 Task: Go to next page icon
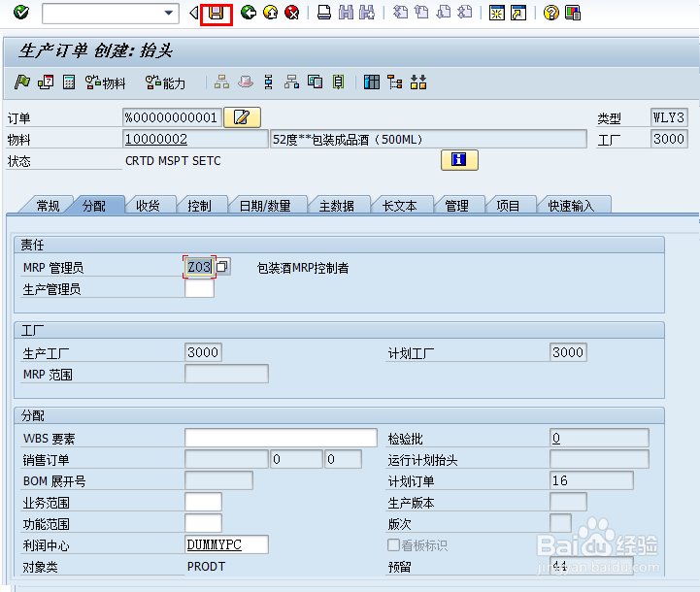pyautogui.click(x=444, y=13)
